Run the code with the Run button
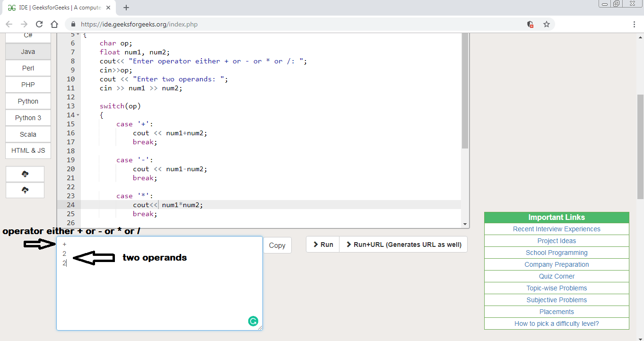Image resolution: width=644 pixels, height=341 pixels. (323, 245)
